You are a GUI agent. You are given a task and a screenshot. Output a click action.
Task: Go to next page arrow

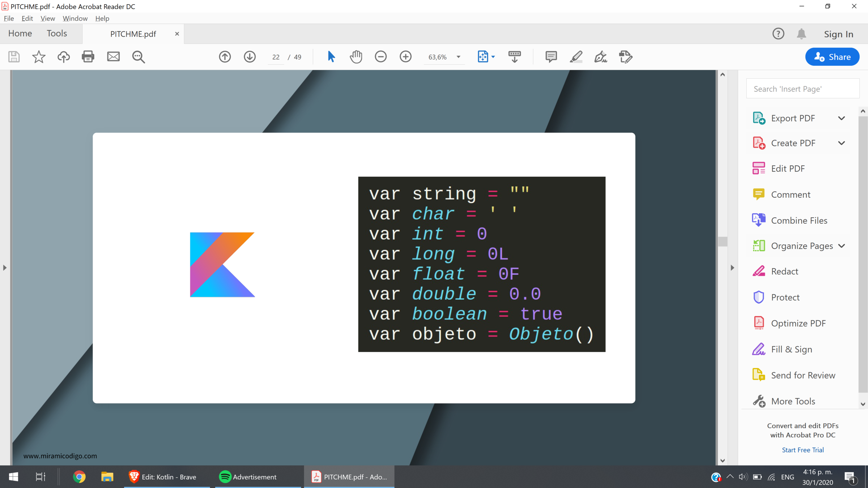tap(250, 57)
